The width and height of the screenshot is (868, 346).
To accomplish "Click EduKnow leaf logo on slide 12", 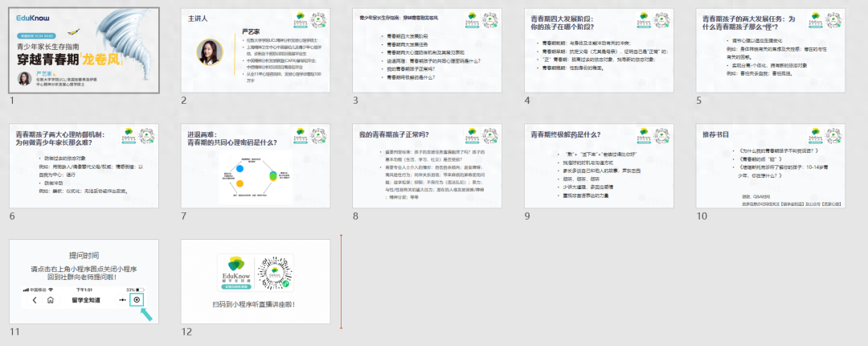I will [x=235, y=265].
